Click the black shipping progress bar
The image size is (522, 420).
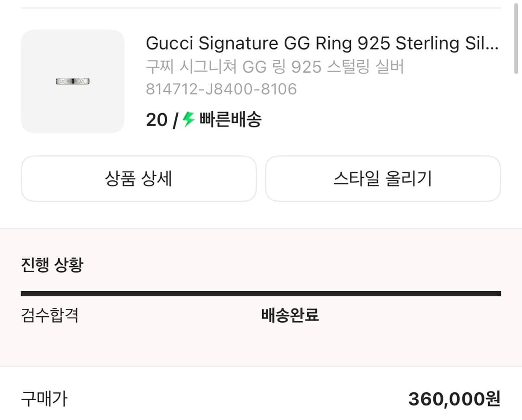pyautogui.click(x=261, y=293)
